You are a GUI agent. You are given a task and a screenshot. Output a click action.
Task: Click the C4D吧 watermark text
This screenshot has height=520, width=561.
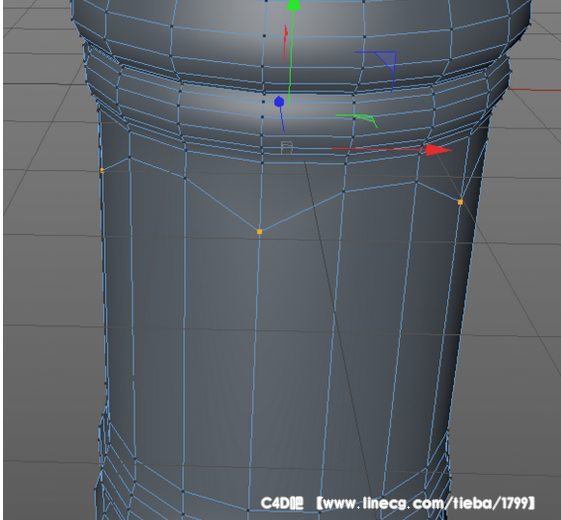[x=282, y=503]
